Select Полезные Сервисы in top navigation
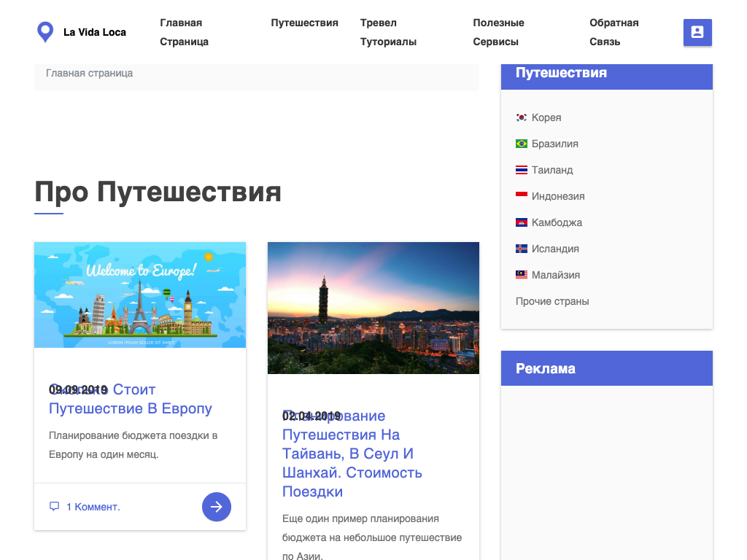 click(x=498, y=32)
